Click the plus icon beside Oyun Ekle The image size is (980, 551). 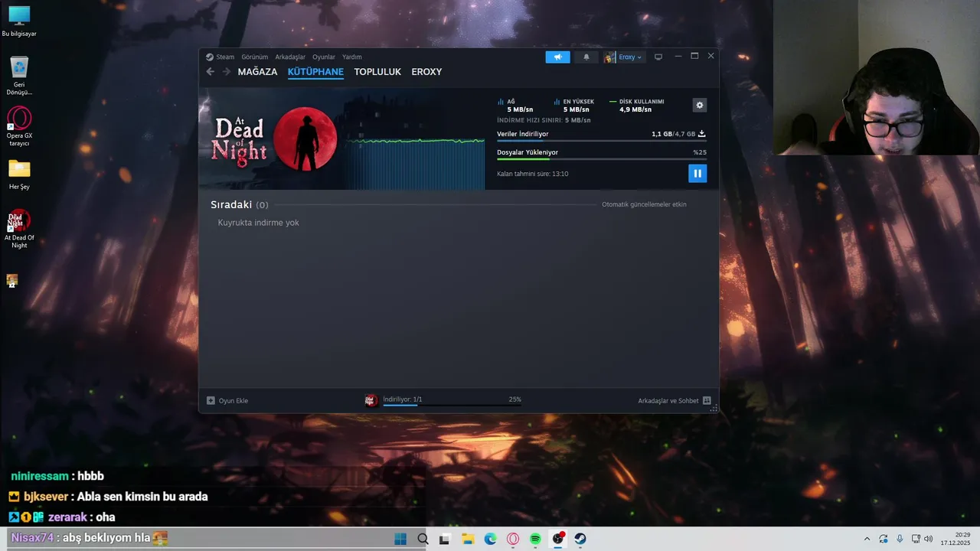(211, 400)
